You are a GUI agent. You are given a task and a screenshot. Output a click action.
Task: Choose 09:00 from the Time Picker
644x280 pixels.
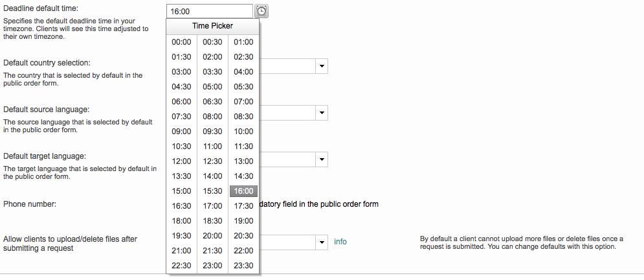pyautogui.click(x=182, y=132)
